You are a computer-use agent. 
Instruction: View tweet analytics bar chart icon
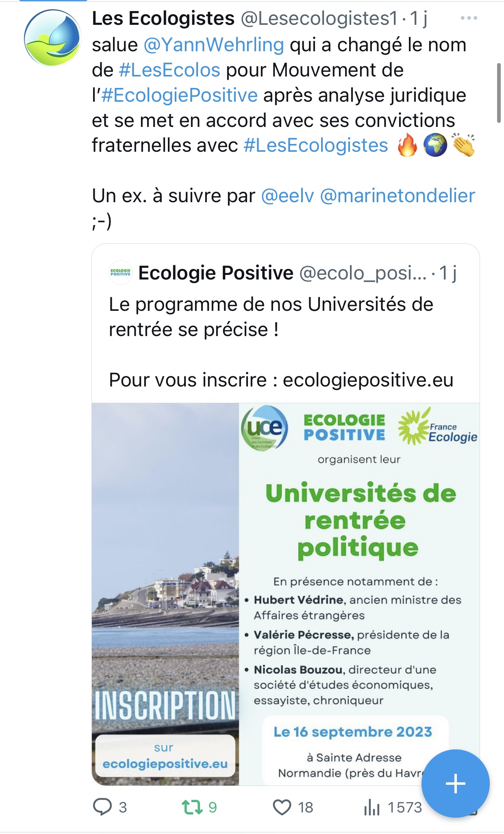coord(371,807)
